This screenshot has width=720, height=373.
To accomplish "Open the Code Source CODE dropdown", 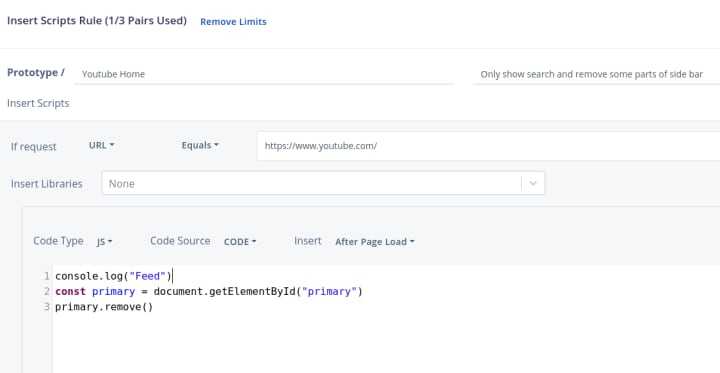I will [x=240, y=242].
